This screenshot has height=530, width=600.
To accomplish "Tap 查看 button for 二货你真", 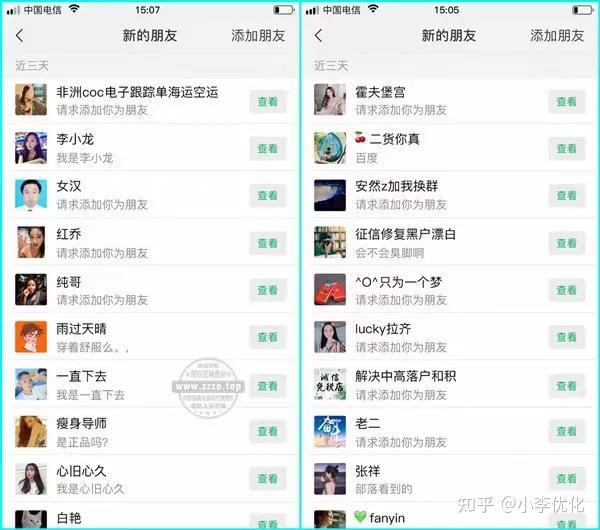I will click(x=567, y=148).
